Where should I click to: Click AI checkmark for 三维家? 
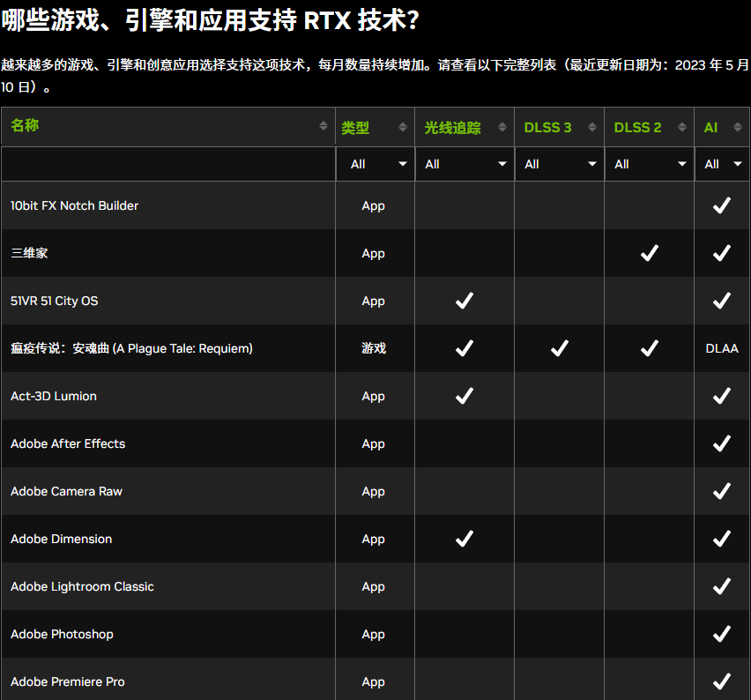[x=722, y=253]
